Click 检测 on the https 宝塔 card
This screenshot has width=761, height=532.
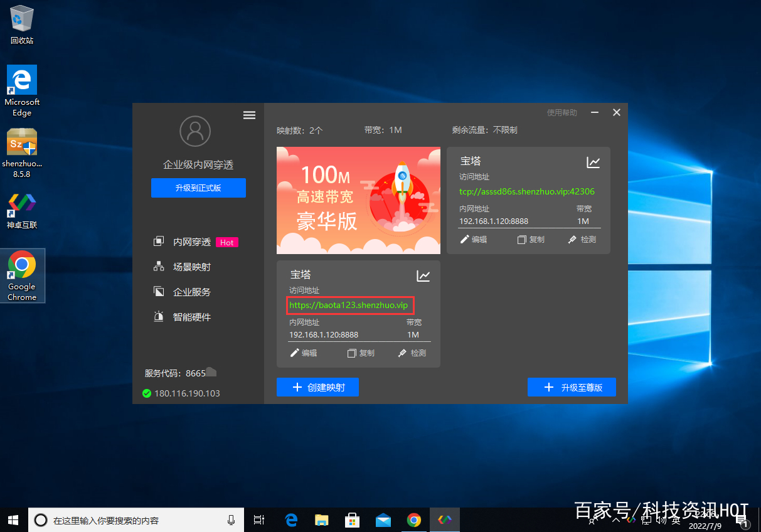click(412, 353)
